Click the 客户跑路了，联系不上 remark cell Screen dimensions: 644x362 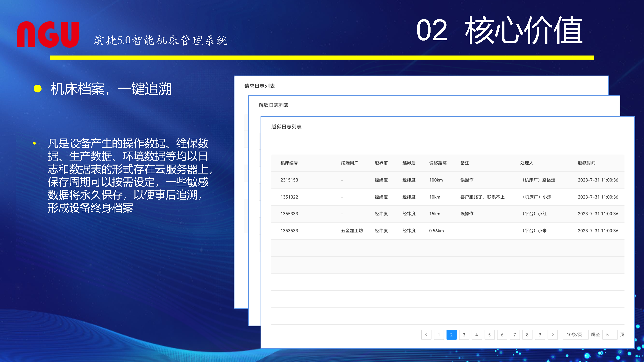482,197
